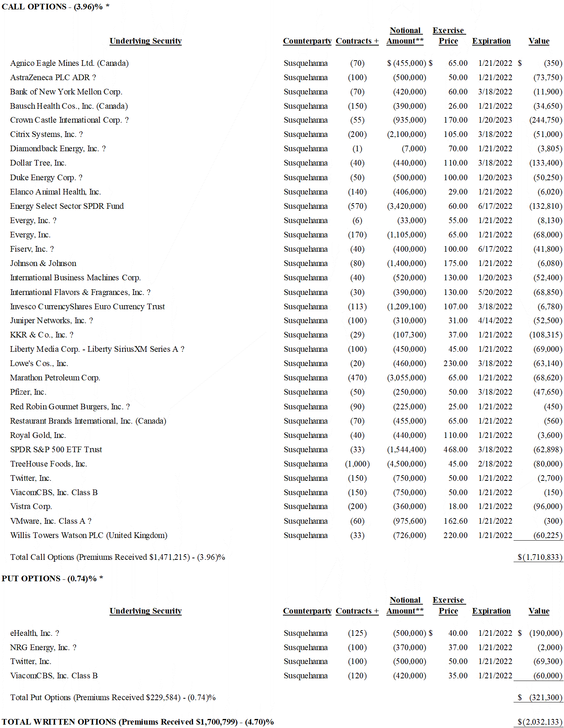Select Duke Energy Corp. row name
The height and width of the screenshot is (728, 564).
click(x=46, y=178)
